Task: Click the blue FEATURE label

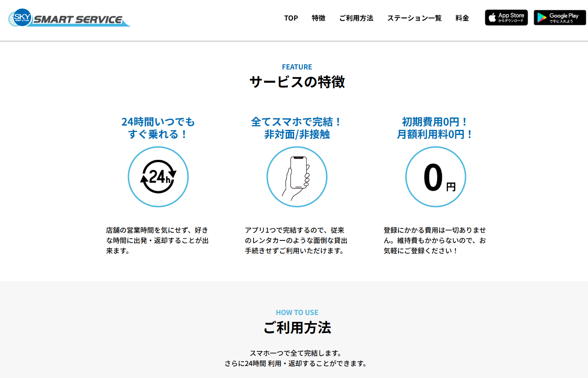Action: pos(297,67)
